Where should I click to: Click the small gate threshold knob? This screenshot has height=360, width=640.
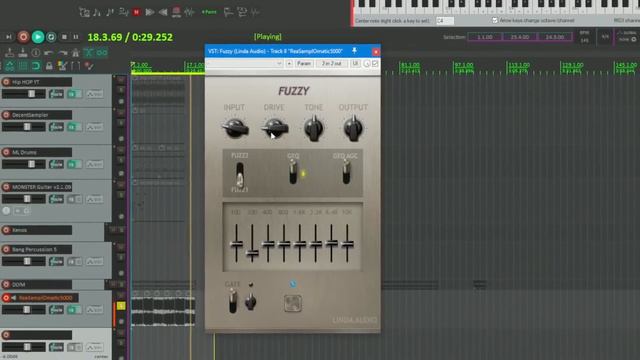tap(251, 302)
